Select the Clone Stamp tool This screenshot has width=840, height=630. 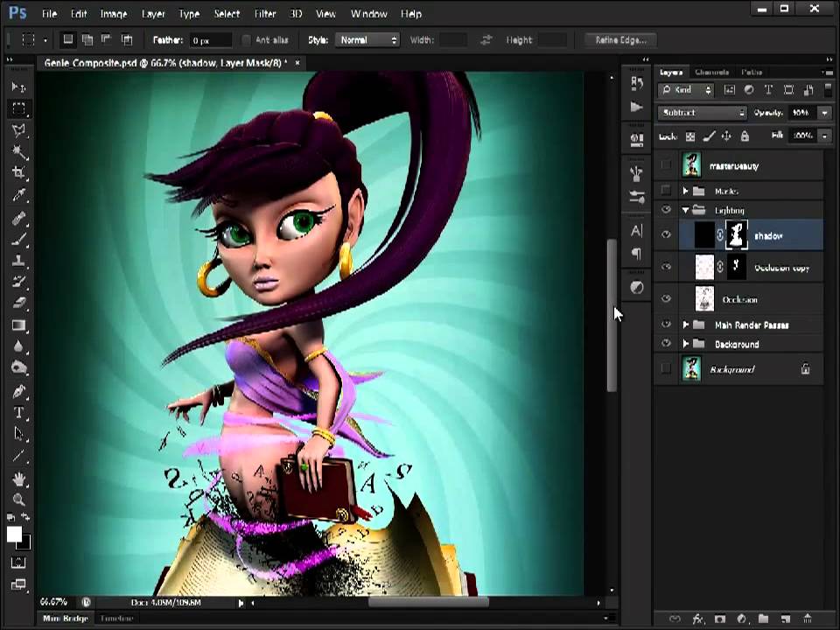pos(18,261)
